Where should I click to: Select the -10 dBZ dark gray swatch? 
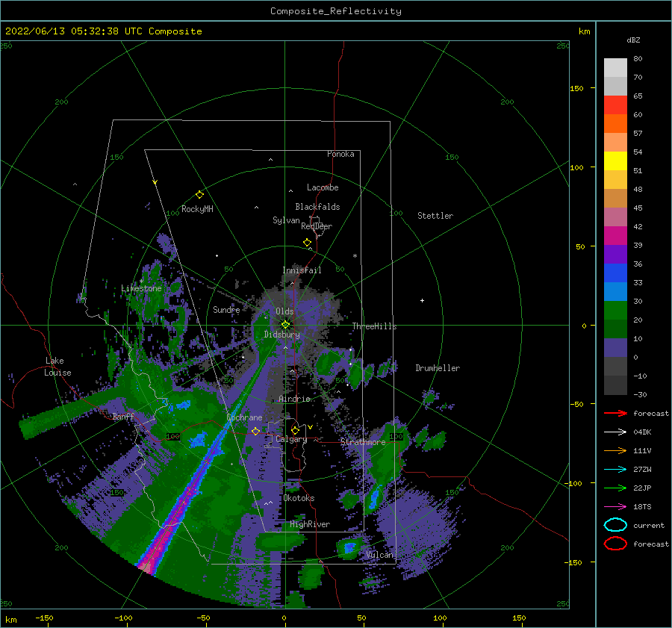point(615,385)
